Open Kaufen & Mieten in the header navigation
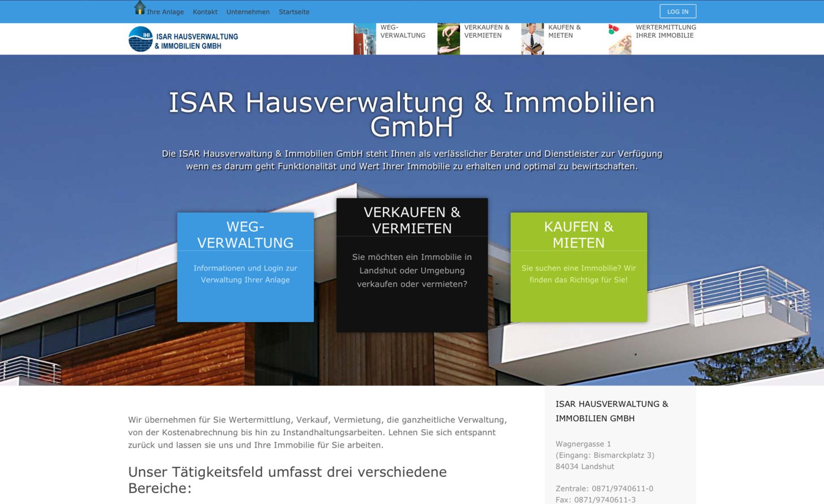 click(x=564, y=31)
